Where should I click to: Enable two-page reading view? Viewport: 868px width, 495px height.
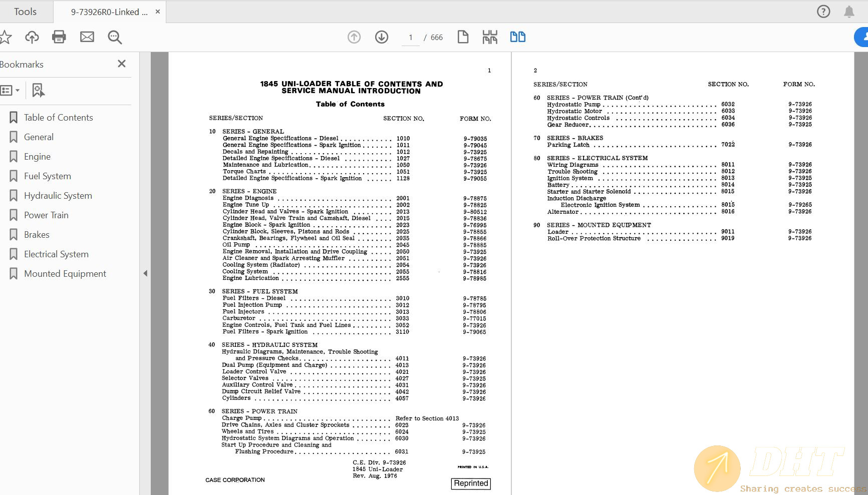coord(517,37)
